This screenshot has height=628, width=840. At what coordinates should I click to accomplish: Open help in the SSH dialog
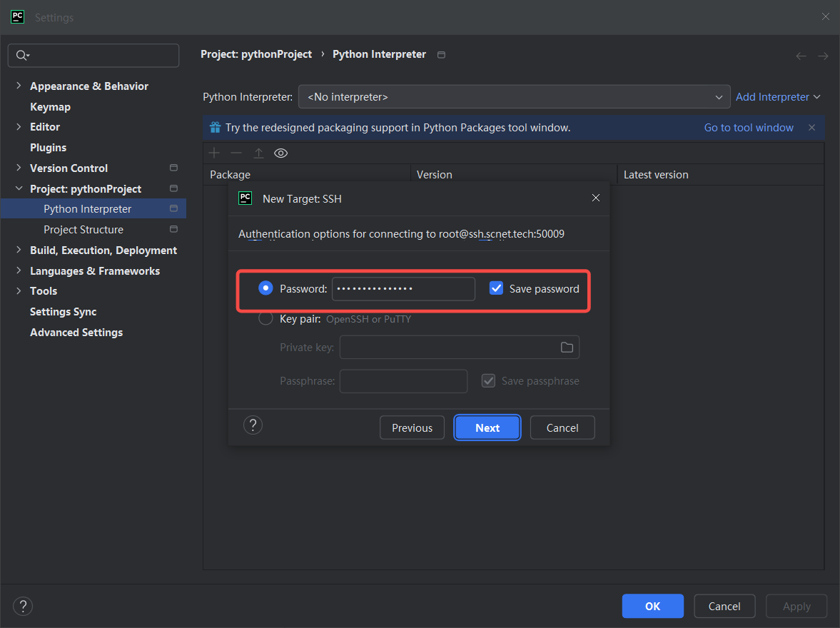(253, 425)
